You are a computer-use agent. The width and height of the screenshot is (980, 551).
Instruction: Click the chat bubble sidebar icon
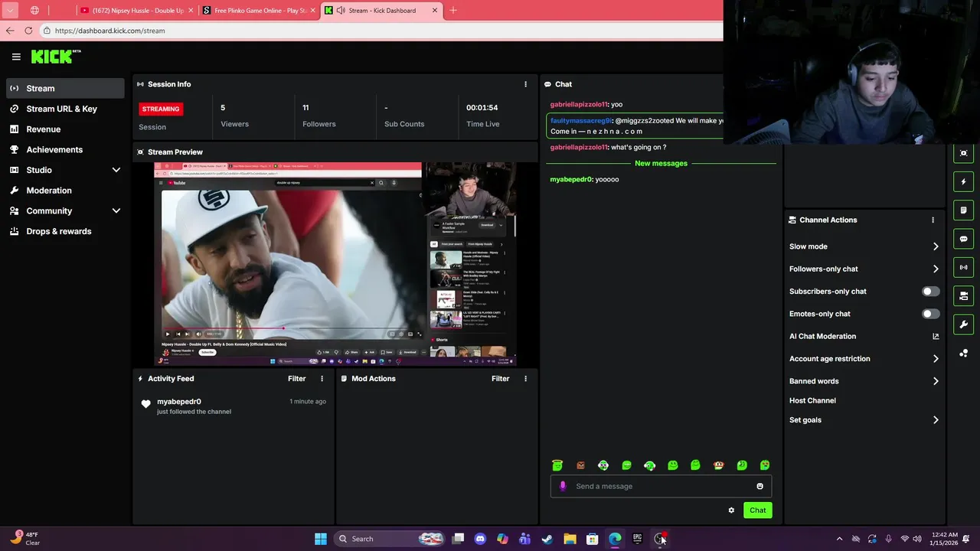click(x=963, y=239)
